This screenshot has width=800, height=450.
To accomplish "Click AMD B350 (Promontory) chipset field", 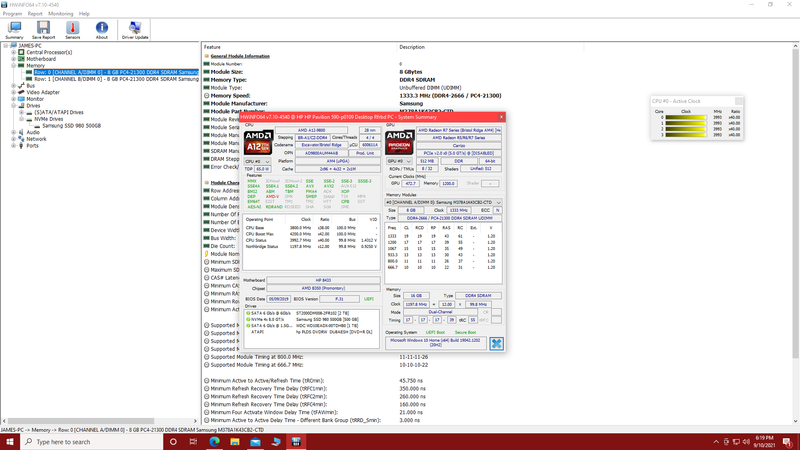I will 323,288.
